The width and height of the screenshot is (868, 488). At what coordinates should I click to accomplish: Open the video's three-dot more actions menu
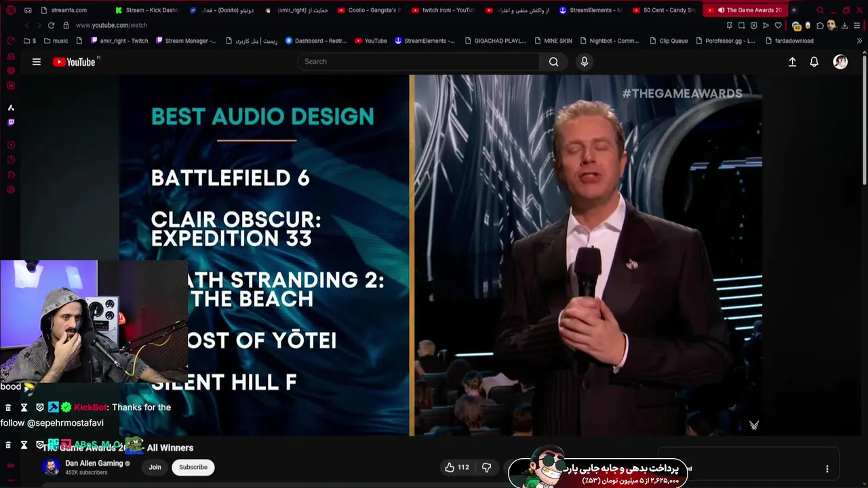click(x=827, y=468)
